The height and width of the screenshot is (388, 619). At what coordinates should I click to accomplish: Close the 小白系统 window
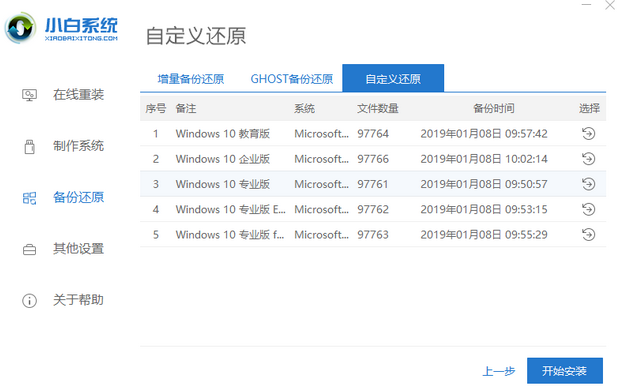[610, 5]
